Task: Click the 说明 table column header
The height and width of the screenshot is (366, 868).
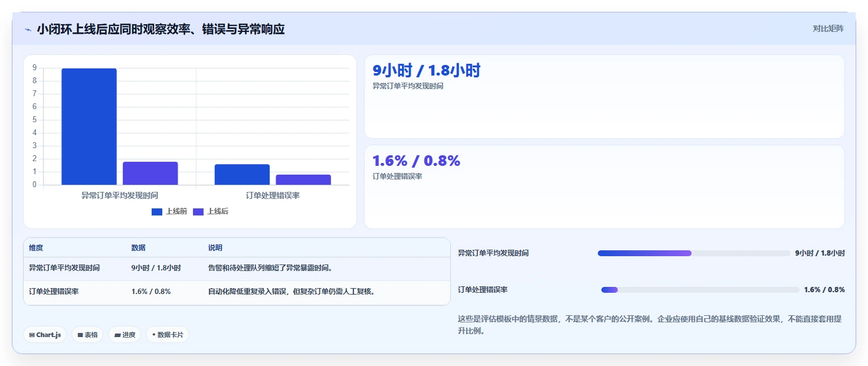Action: [x=215, y=248]
